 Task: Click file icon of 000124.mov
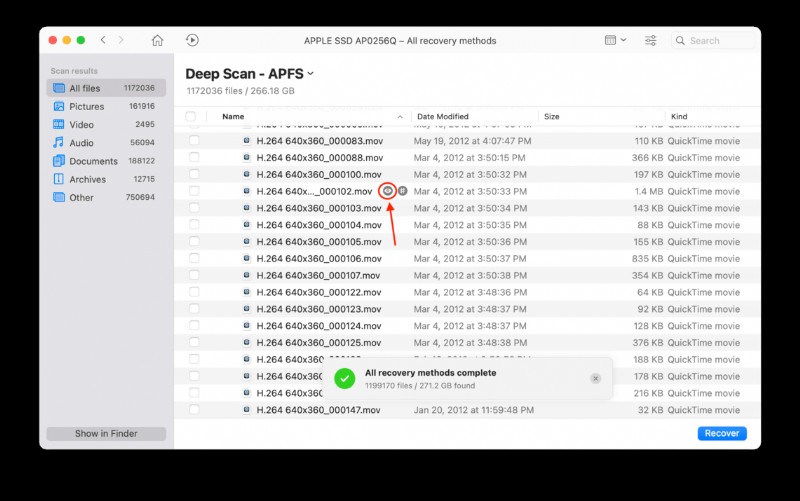pyautogui.click(x=246, y=325)
